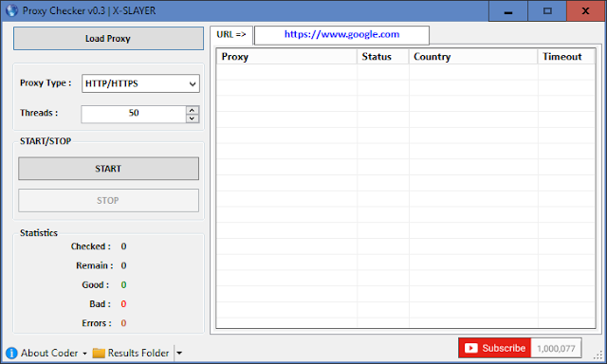Click the URL => label
Screen dimensions: 607x364
tap(231, 34)
